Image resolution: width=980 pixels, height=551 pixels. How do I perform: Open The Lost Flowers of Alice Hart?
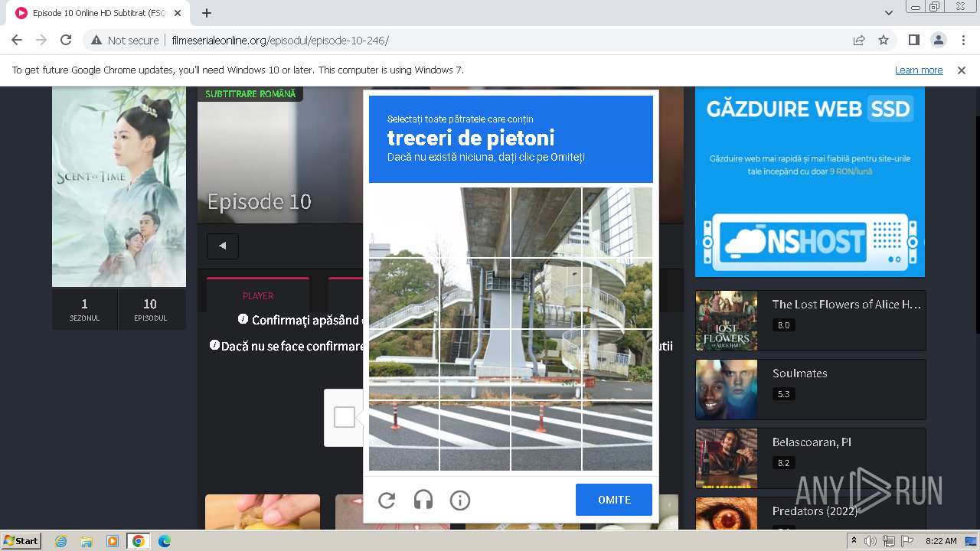(846, 304)
